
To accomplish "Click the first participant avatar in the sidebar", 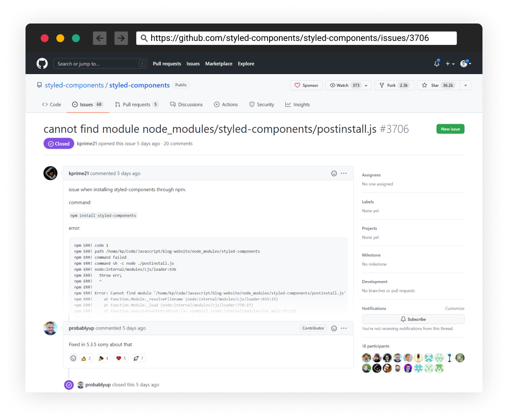I will tap(367, 358).
